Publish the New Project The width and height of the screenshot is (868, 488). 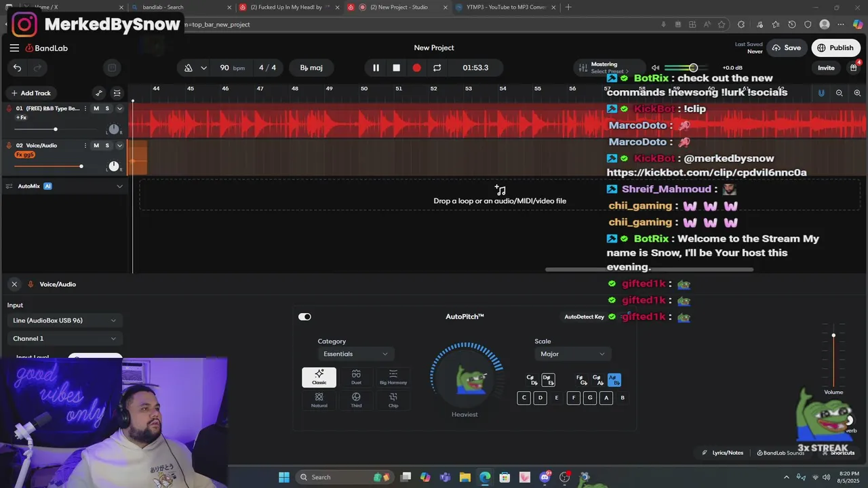coord(835,48)
